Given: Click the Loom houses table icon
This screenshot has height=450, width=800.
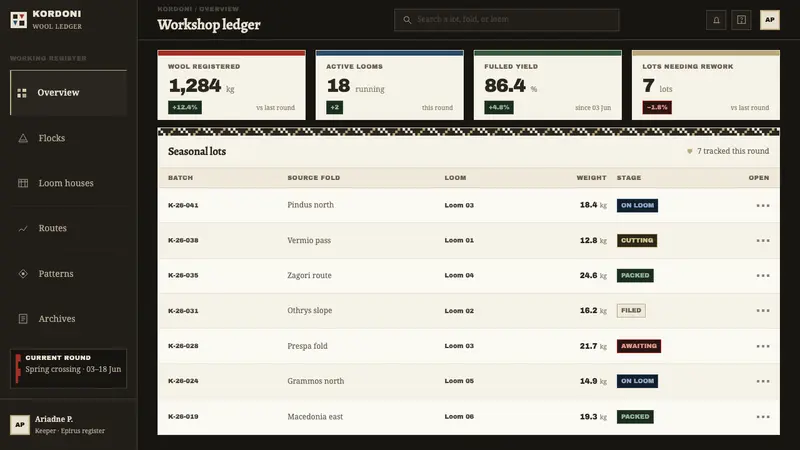Looking at the screenshot, I should click(x=23, y=183).
